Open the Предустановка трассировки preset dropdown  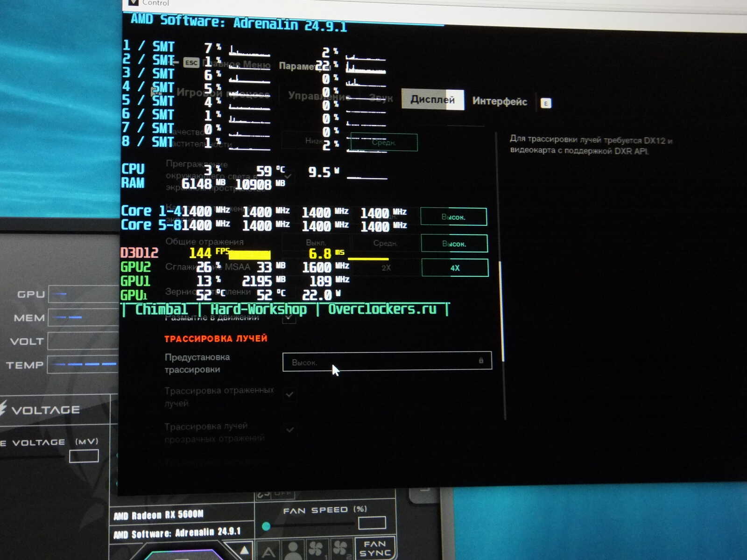387,361
